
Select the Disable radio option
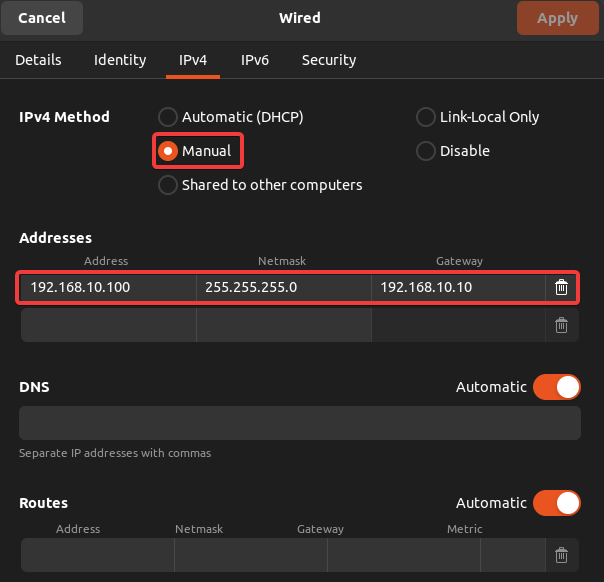pos(426,151)
